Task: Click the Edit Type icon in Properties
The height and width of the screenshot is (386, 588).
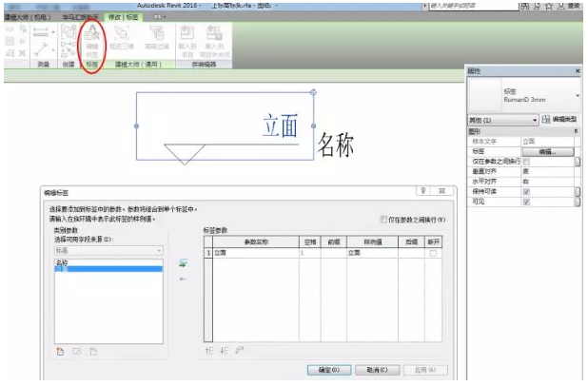Action: click(x=546, y=120)
